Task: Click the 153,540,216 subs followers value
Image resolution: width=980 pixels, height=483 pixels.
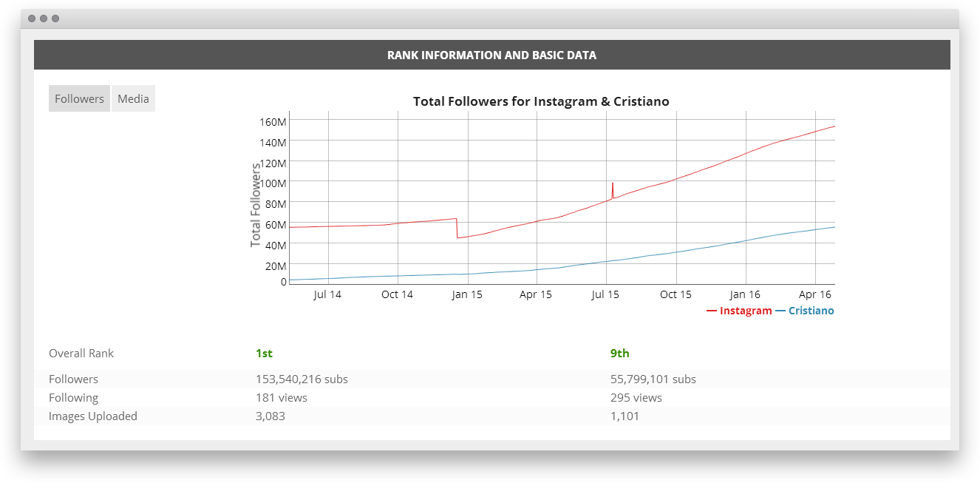Action: pos(302,379)
